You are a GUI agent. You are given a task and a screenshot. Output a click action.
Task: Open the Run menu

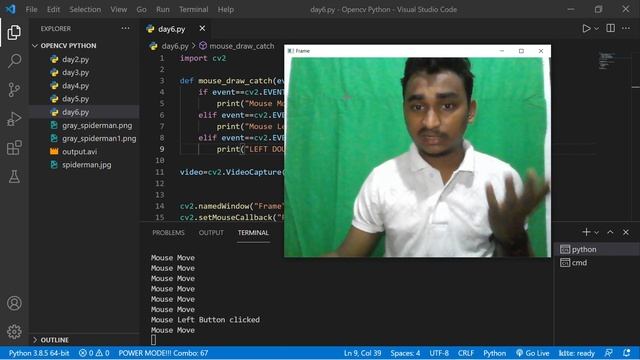click(162, 9)
